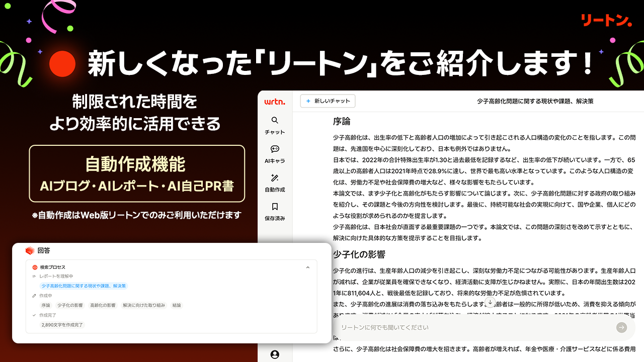
Task: Click the send arrow in the message field
Action: click(x=621, y=327)
